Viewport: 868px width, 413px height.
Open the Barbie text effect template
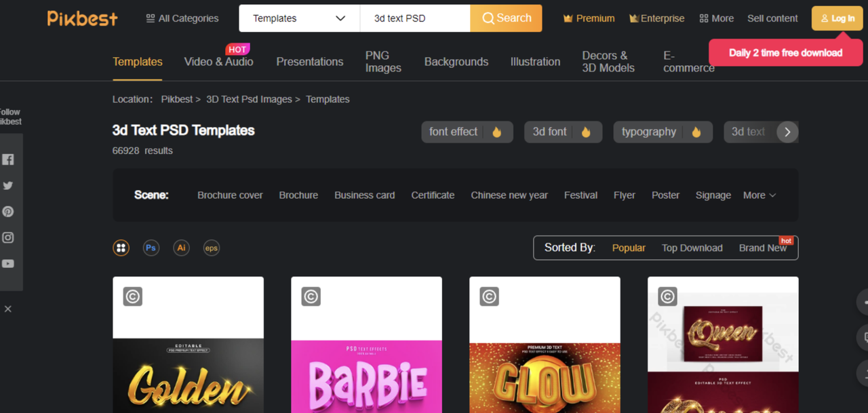click(x=366, y=345)
